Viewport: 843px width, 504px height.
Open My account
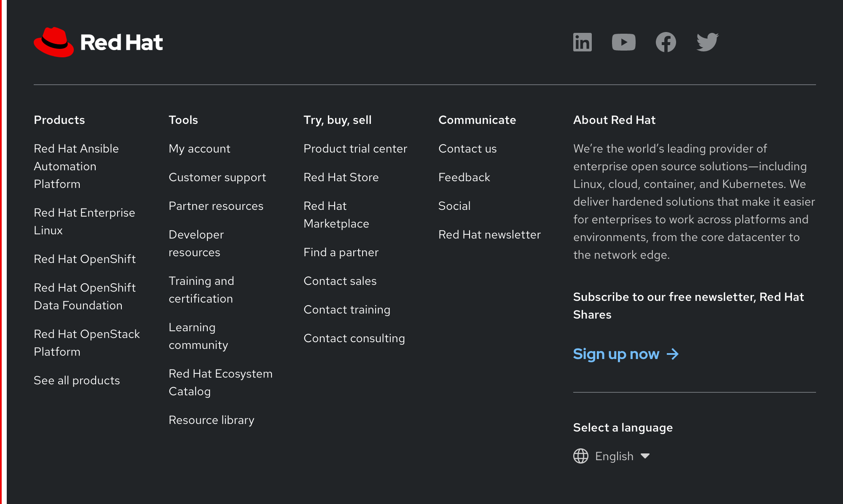[x=199, y=148]
